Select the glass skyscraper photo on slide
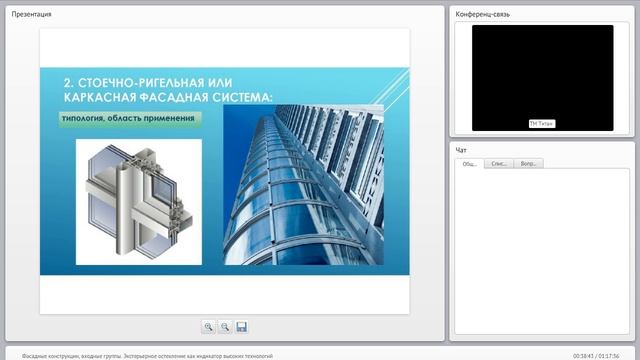 (304, 185)
